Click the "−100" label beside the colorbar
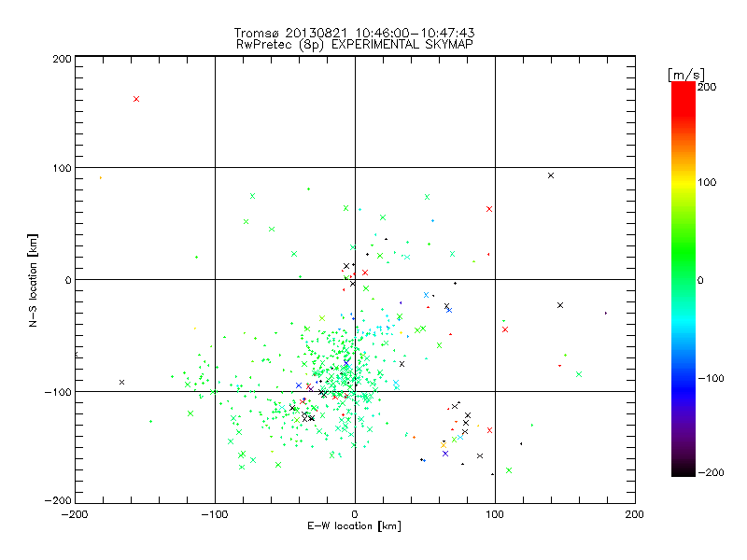The height and width of the screenshot is (560, 747). tap(712, 379)
